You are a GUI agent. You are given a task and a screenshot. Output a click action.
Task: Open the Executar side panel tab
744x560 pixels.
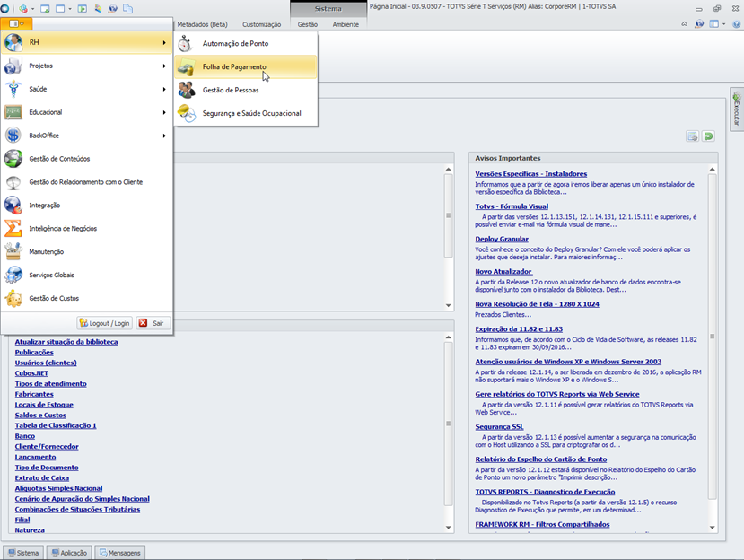[737, 109]
